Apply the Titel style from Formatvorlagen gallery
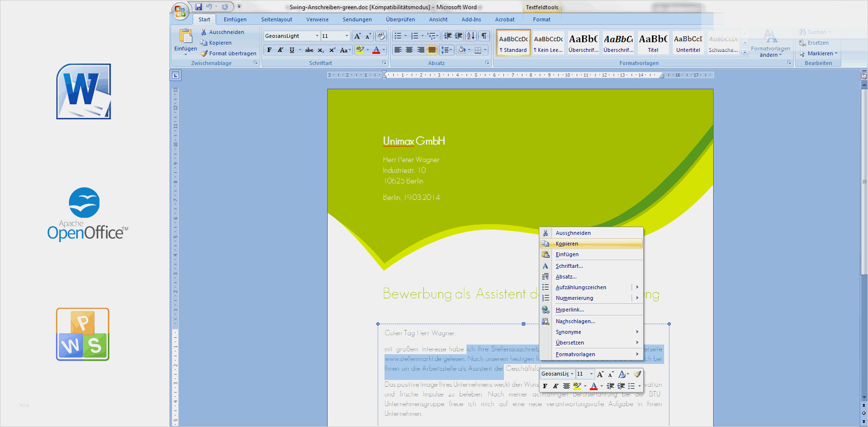The width and height of the screenshot is (868, 427). 653,43
